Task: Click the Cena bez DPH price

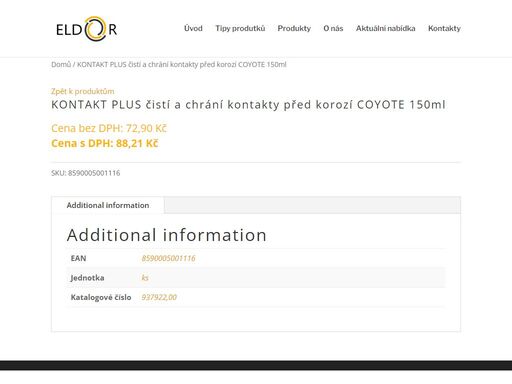Action: (x=109, y=128)
